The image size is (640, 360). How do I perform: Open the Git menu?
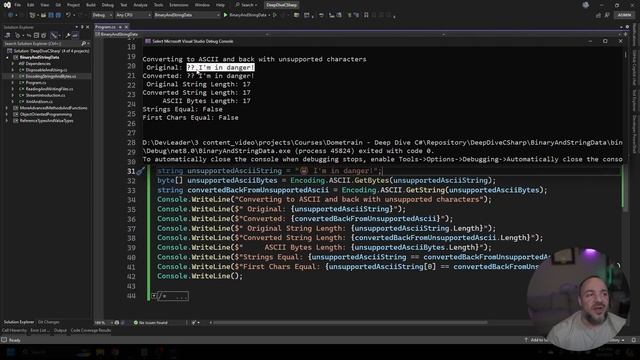coord(58,5)
